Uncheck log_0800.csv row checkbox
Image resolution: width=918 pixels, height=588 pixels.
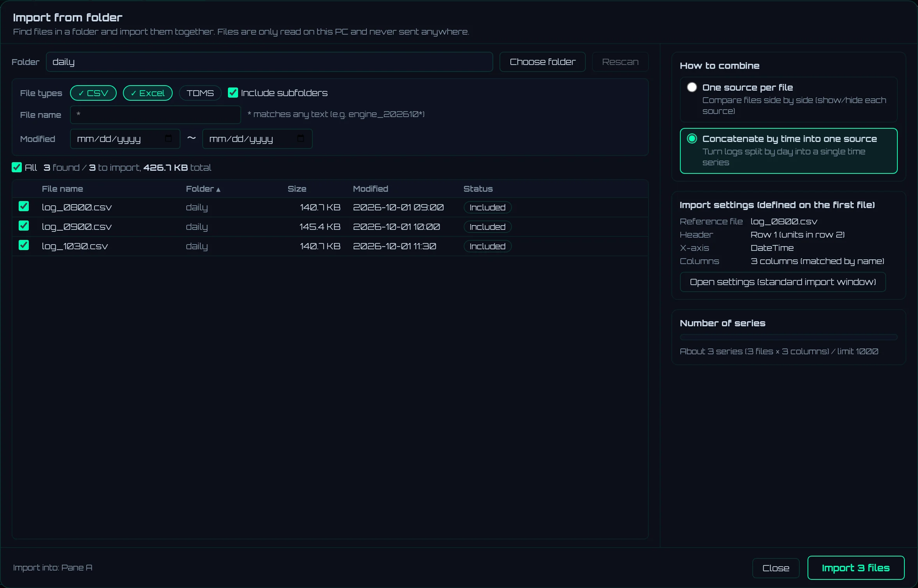click(x=24, y=206)
